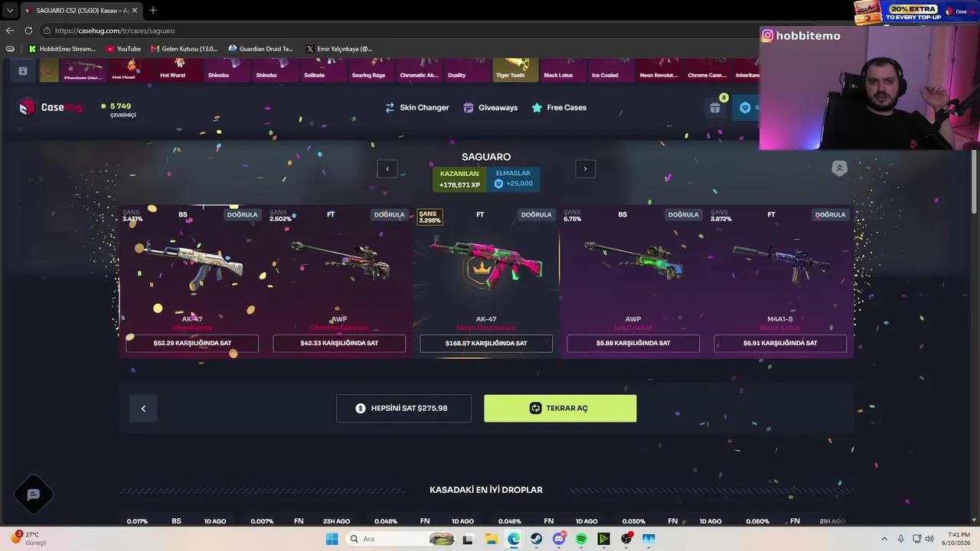Click the Neon Revolution drop in the live feed
The height and width of the screenshot is (551, 980).
658,70
